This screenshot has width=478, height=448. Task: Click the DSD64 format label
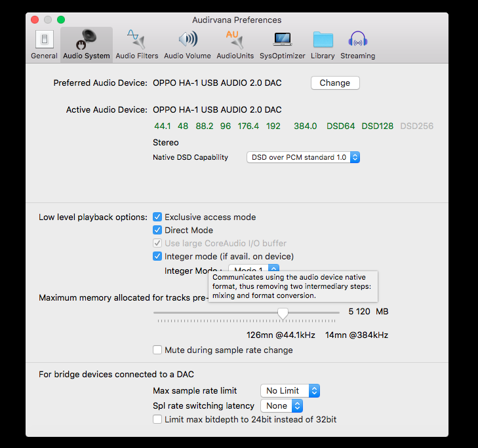(x=340, y=126)
